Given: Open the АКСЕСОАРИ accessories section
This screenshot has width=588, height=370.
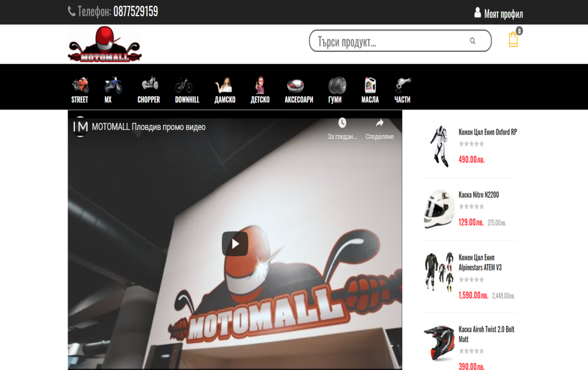Looking at the screenshot, I should coord(299,90).
